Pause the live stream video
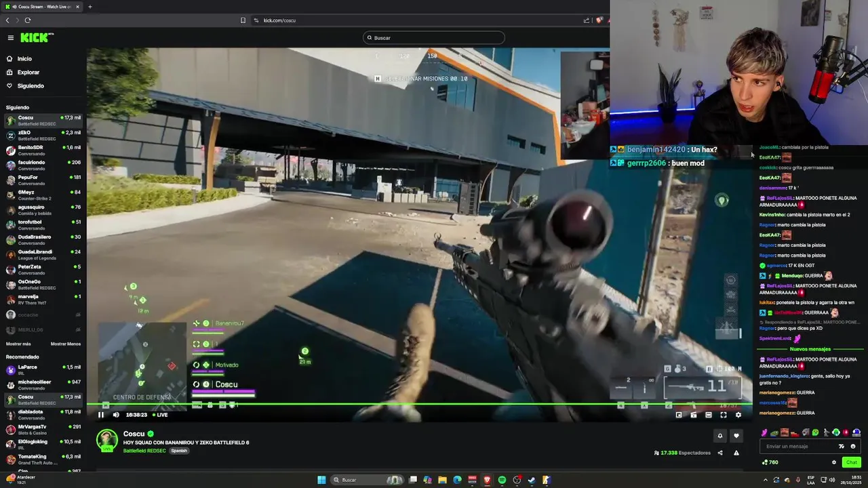Image resolution: width=868 pixels, height=488 pixels. point(101,415)
